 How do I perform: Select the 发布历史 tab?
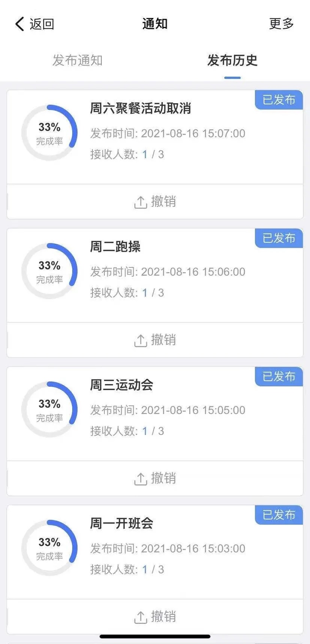pos(232,60)
